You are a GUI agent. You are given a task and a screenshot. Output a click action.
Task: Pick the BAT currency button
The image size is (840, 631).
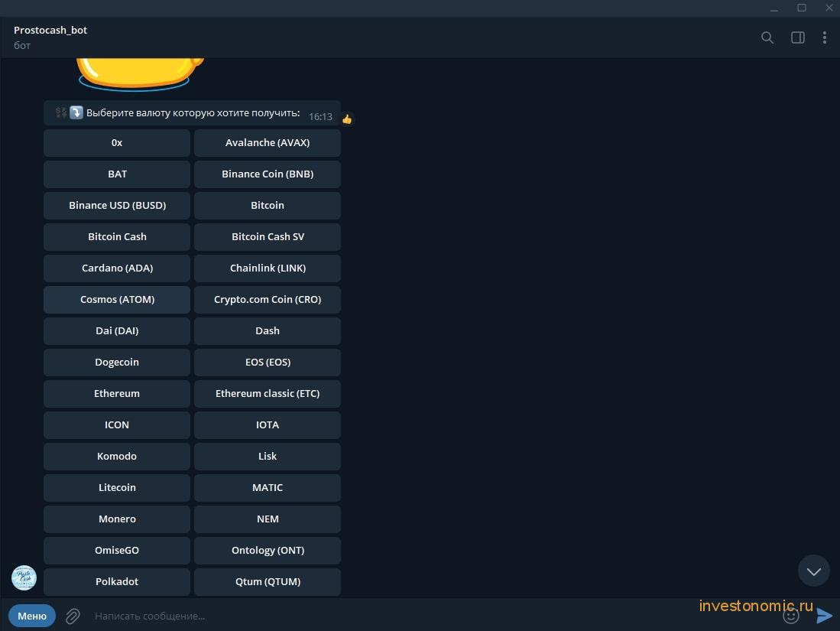click(117, 174)
